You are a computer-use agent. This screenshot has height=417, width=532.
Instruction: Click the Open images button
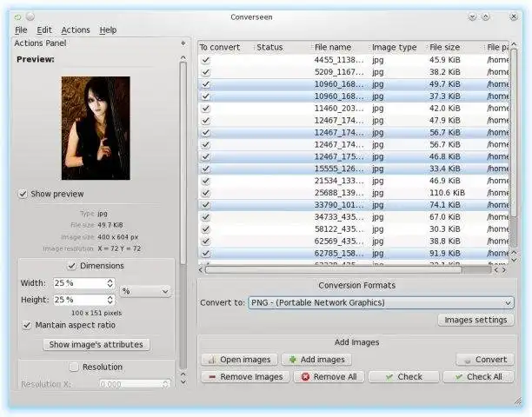(239, 360)
